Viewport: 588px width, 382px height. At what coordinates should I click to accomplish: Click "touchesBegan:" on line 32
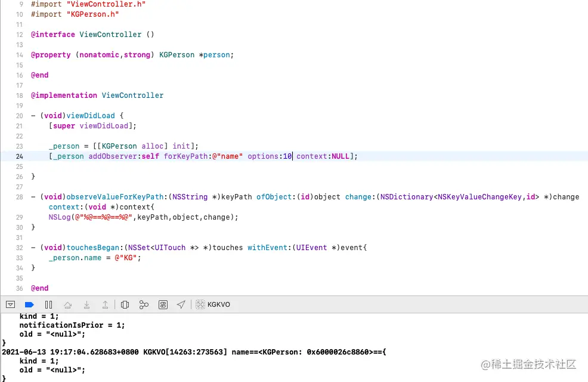coord(95,247)
